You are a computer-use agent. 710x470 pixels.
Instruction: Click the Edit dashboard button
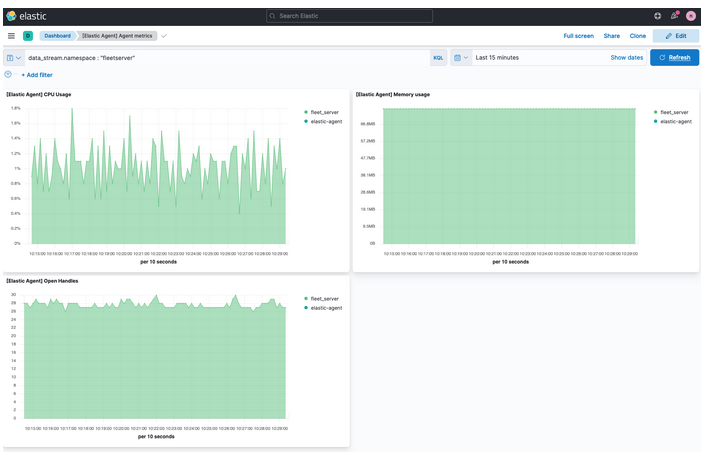pos(676,35)
